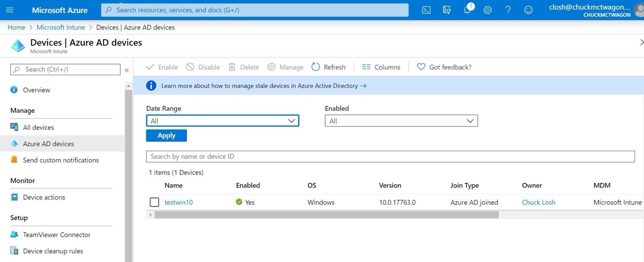Click the Manage toolbar button
Screen dimensions: 644x262
coord(286,67)
